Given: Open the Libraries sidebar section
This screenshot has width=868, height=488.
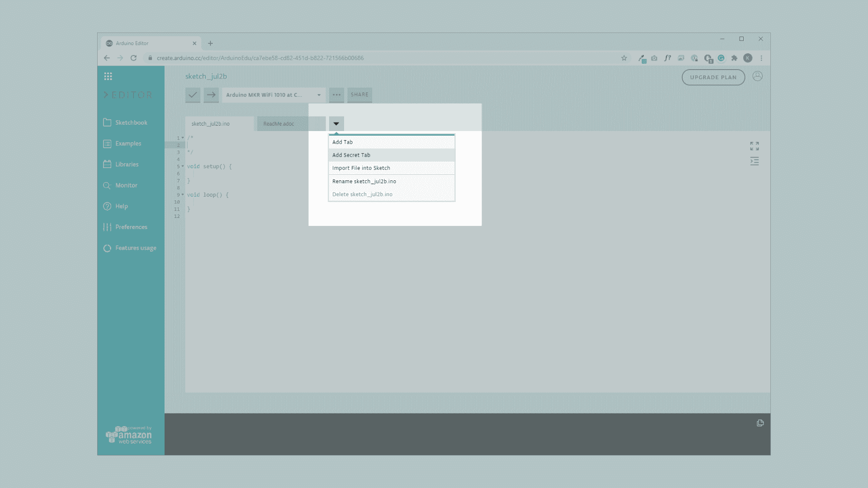Looking at the screenshot, I should click(127, 164).
